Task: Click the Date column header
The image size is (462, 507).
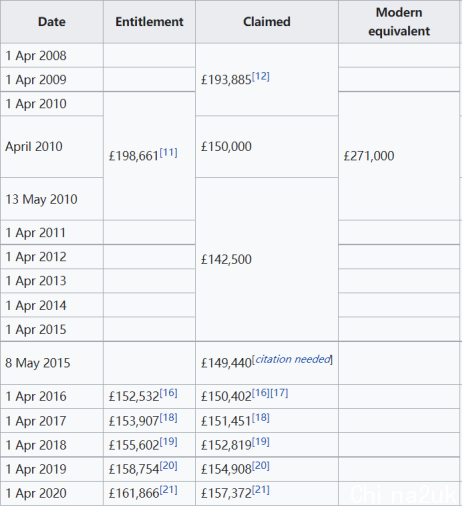Action: 52,22
